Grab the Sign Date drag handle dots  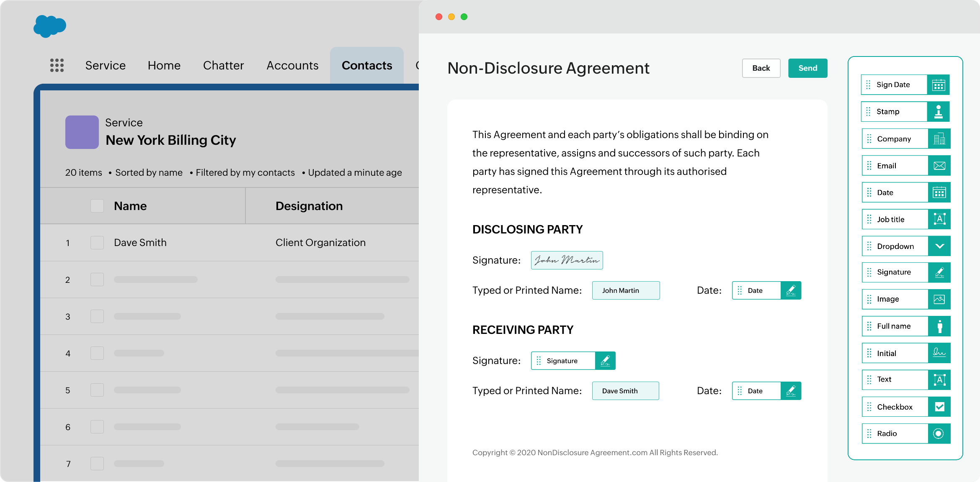click(x=868, y=85)
